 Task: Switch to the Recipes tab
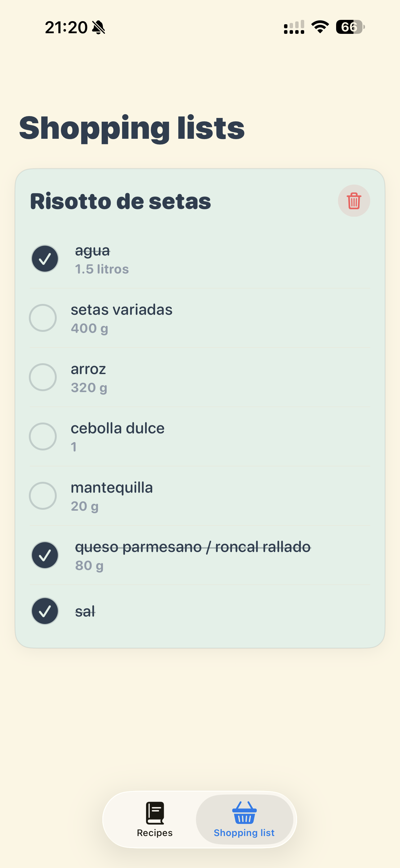coord(154,820)
